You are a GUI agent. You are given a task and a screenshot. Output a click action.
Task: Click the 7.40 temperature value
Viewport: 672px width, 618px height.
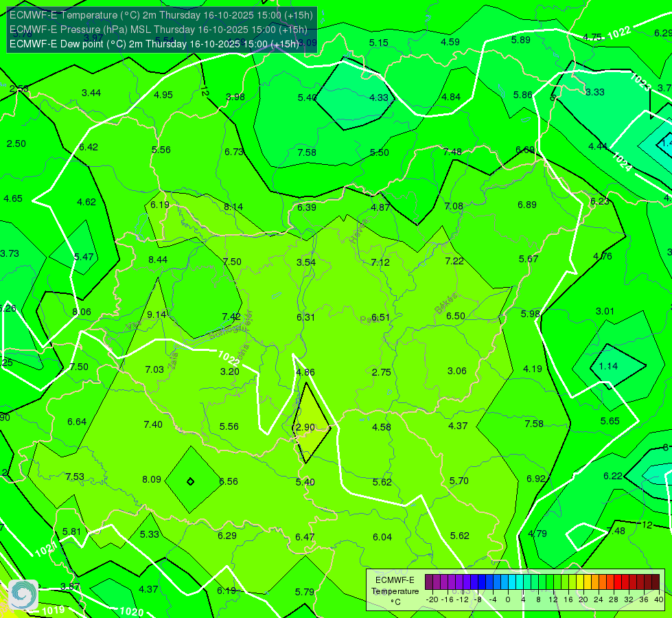[x=153, y=424]
